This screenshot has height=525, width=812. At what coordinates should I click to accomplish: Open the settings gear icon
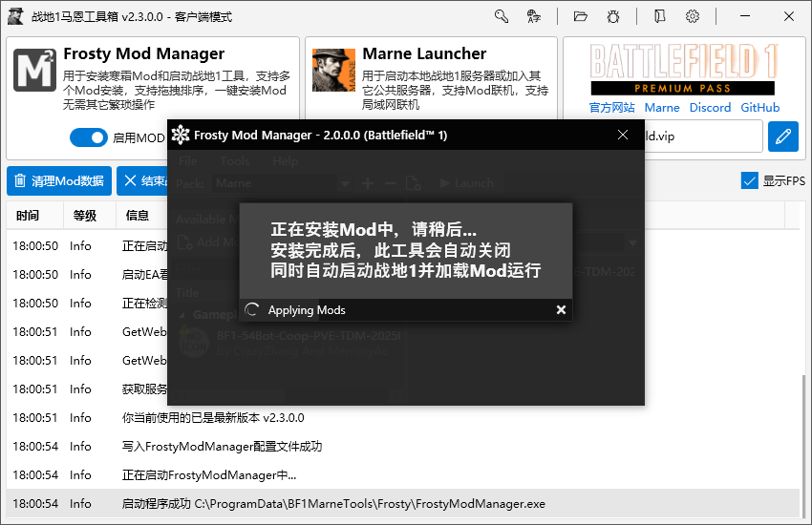pos(693,16)
